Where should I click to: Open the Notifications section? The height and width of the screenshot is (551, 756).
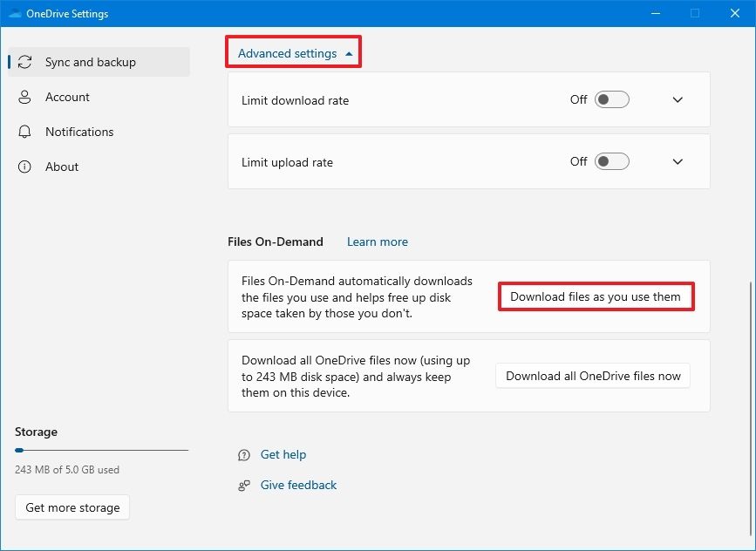tap(79, 132)
